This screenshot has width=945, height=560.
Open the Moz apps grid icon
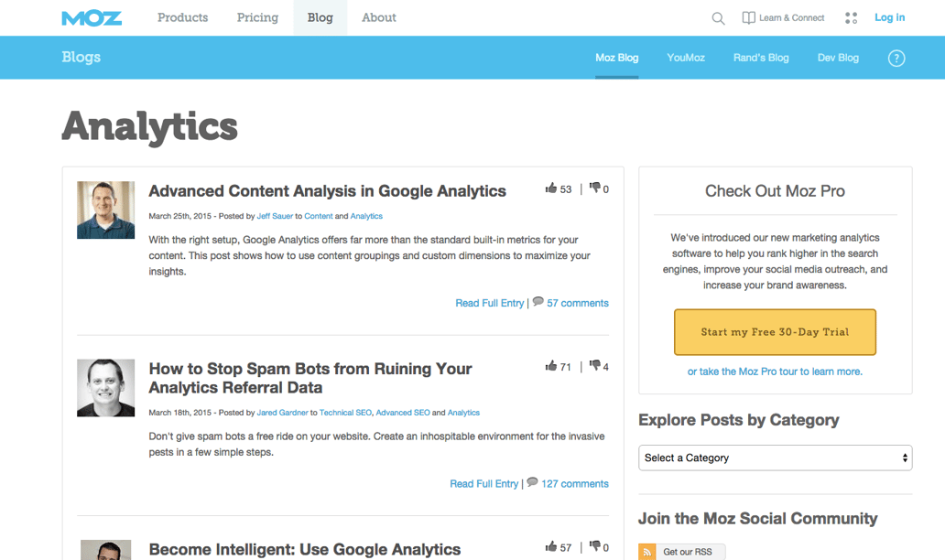click(851, 18)
